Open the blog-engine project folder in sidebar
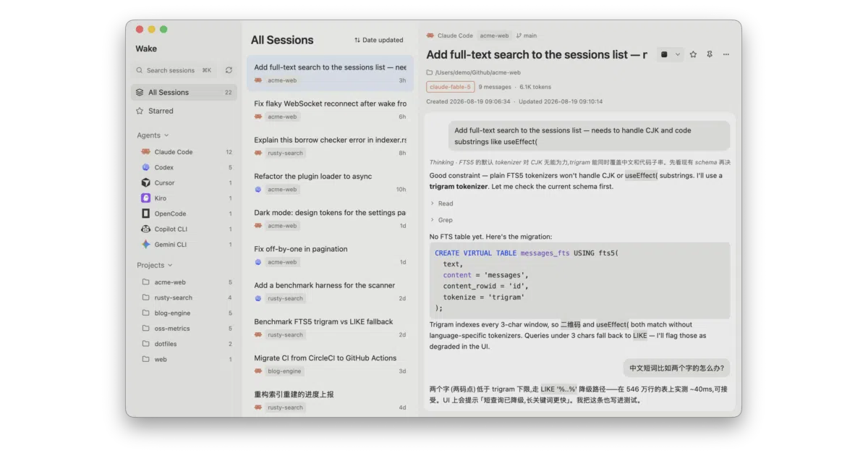Viewport: 868px width, 456px height. coord(184,313)
